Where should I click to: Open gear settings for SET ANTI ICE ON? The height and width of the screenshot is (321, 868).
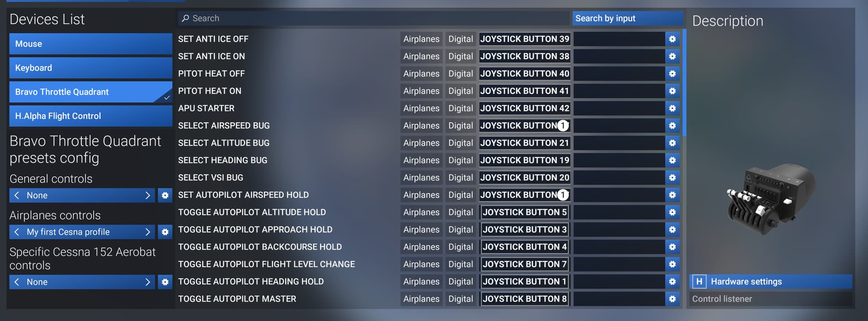(672, 56)
